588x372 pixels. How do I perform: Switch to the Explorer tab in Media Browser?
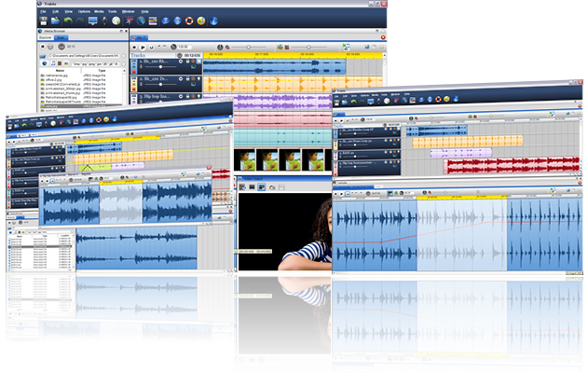click(x=46, y=37)
